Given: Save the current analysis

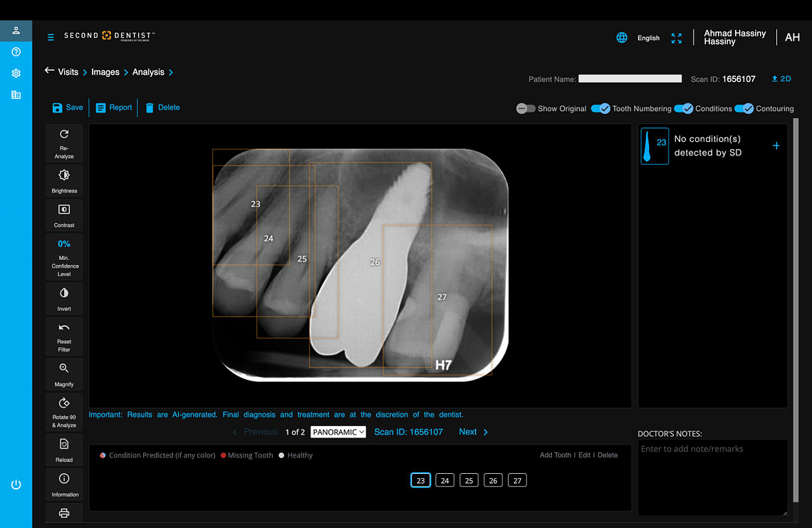Looking at the screenshot, I should [x=67, y=107].
